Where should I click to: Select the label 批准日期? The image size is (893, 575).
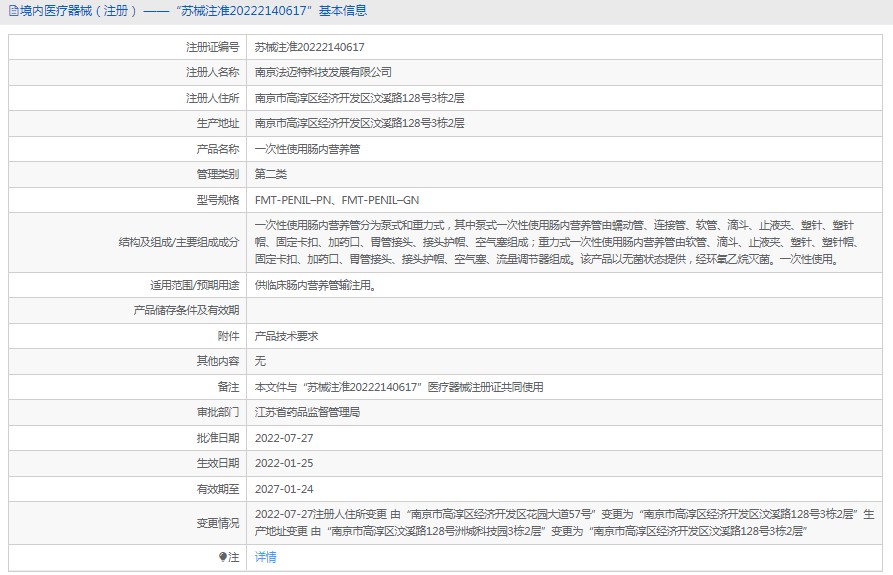click(218, 438)
